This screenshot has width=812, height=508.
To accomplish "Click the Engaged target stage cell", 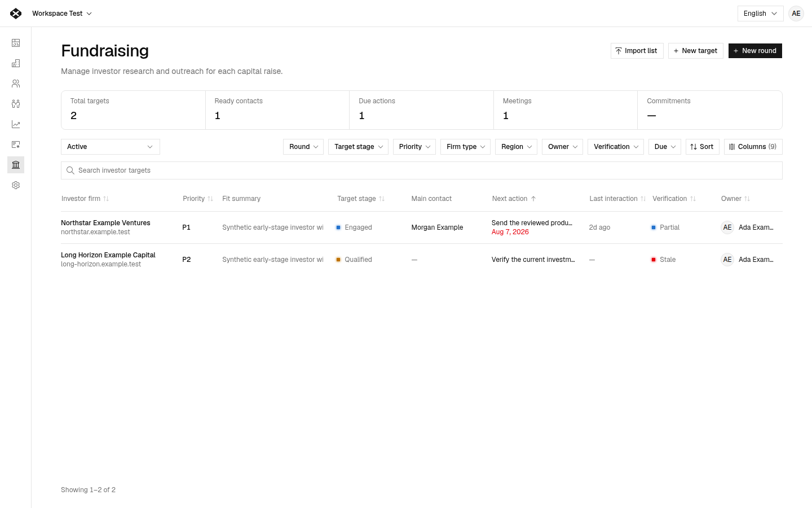I will pyautogui.click(x=354, y=227).
